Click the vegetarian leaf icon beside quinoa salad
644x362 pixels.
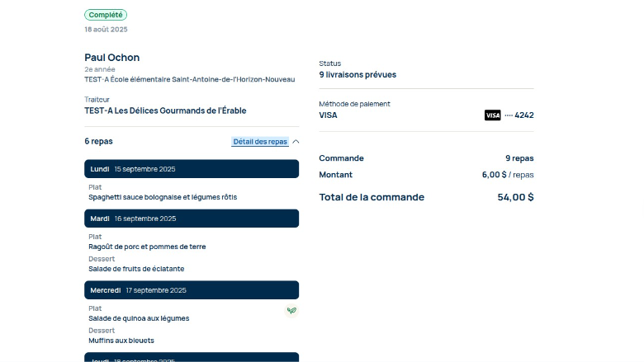coord(291,311)
